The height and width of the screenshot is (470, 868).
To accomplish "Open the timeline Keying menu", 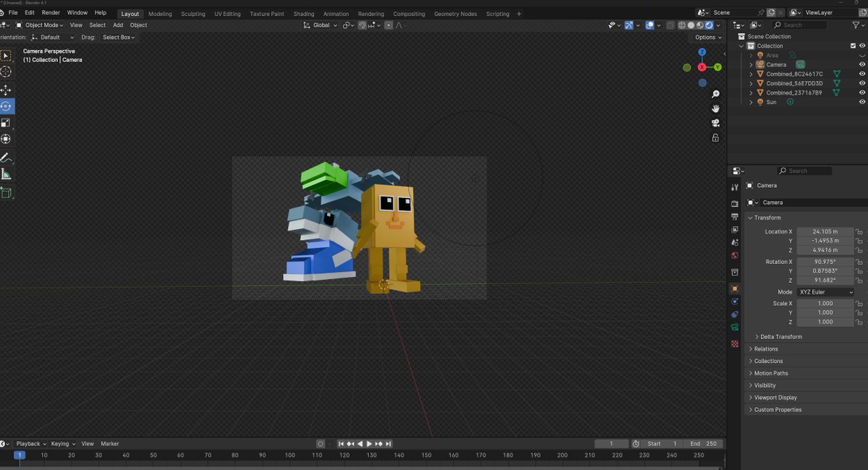I will [62, 444].
